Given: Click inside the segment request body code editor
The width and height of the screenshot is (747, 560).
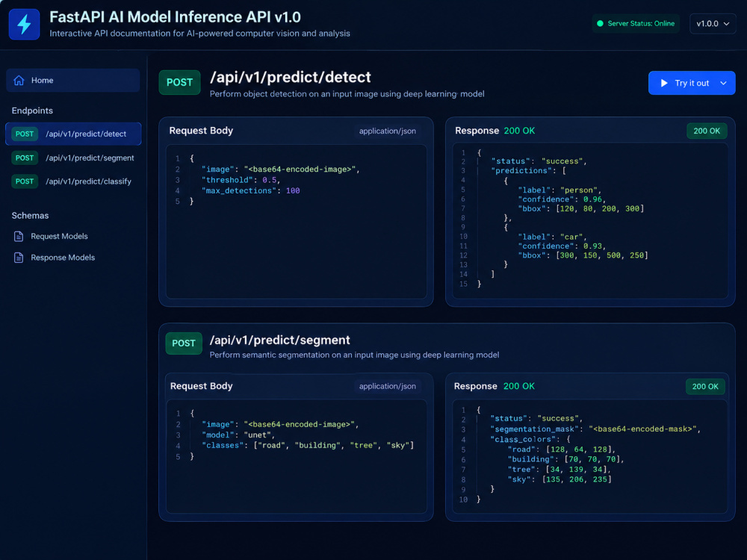Looking at the screenshot, I should point(297,457).
